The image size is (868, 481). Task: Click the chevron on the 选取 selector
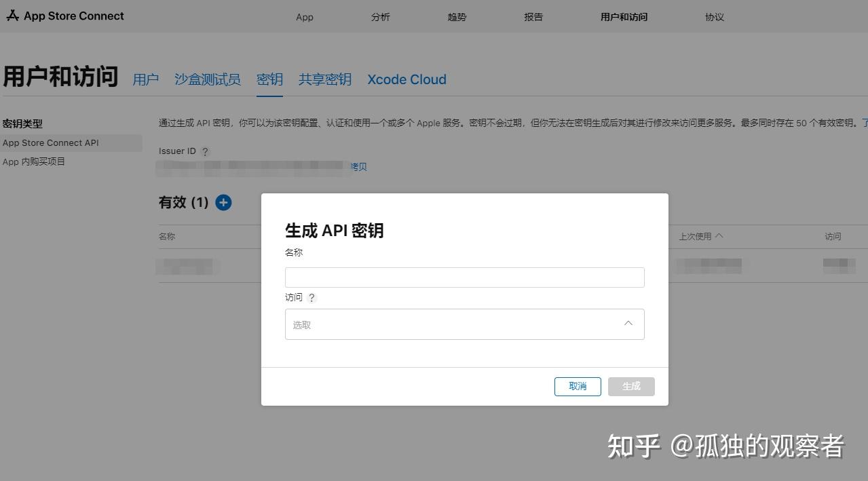coord(628,324)
